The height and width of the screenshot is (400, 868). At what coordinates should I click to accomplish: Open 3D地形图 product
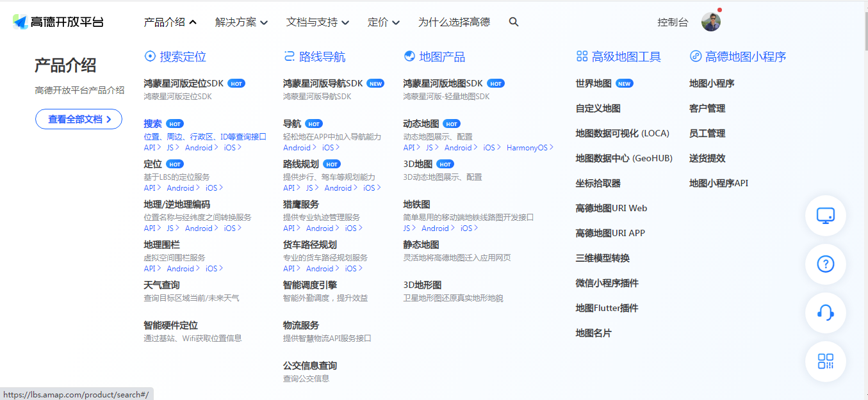click(422, 285)
